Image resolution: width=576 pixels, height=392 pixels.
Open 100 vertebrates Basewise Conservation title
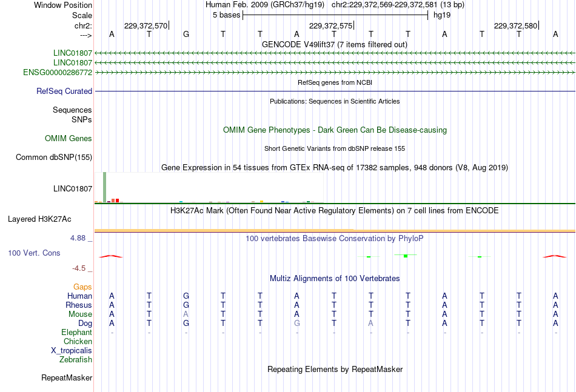point(335,239)
